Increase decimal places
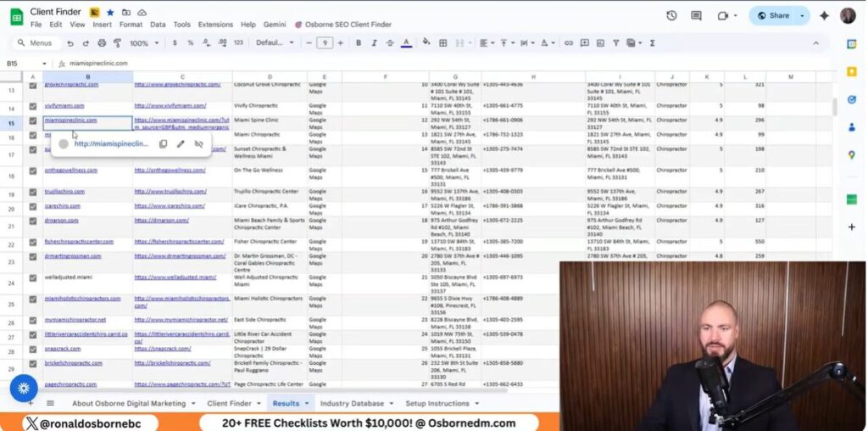 (x=223, y=42)
